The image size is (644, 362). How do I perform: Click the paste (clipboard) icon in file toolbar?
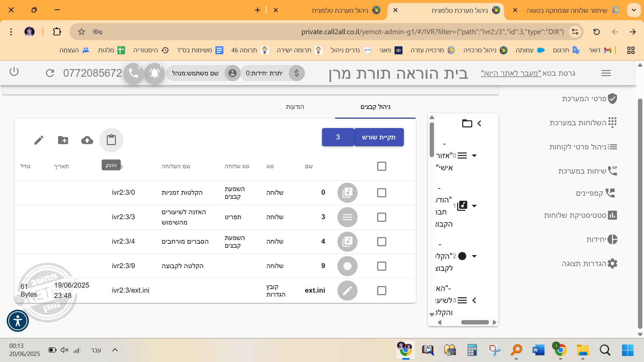point(111,140)
